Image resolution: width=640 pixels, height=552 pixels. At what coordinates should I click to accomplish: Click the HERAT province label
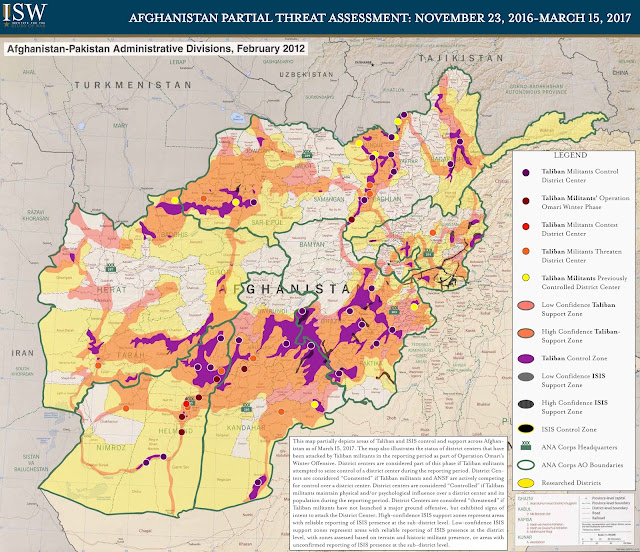click(x=111, y=289)
